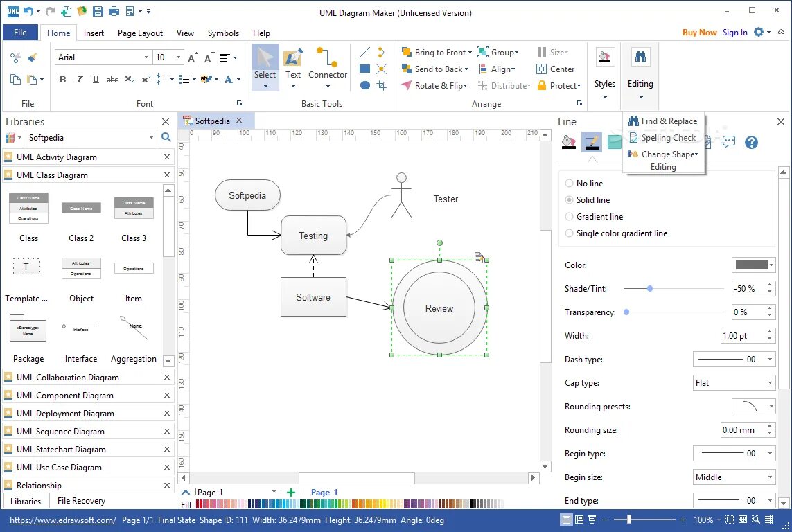The width and height of the screenshot is (792, 532).
Task: Expand the Cap type dropdown
Action: tap(734, 382)
